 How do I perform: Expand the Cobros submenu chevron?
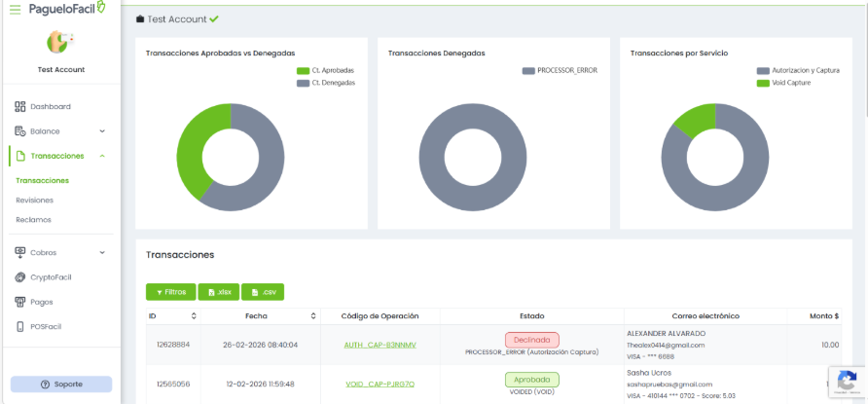[102, 252]
